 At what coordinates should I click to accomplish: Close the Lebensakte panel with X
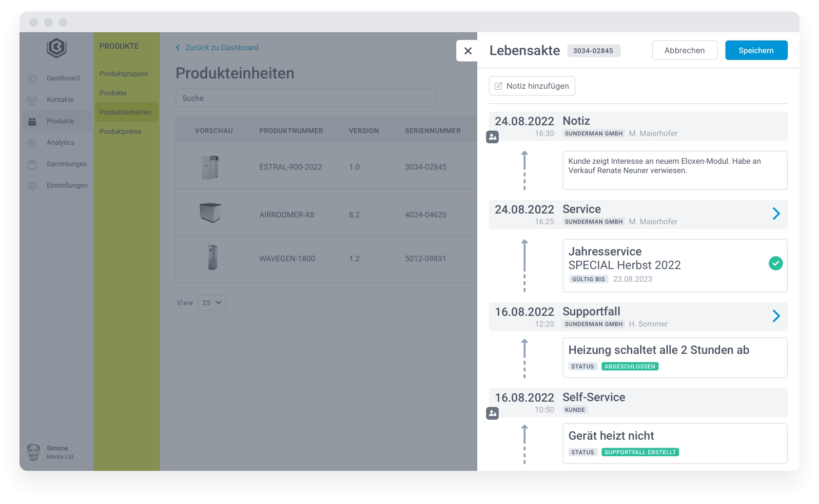(x=468, y=51)
